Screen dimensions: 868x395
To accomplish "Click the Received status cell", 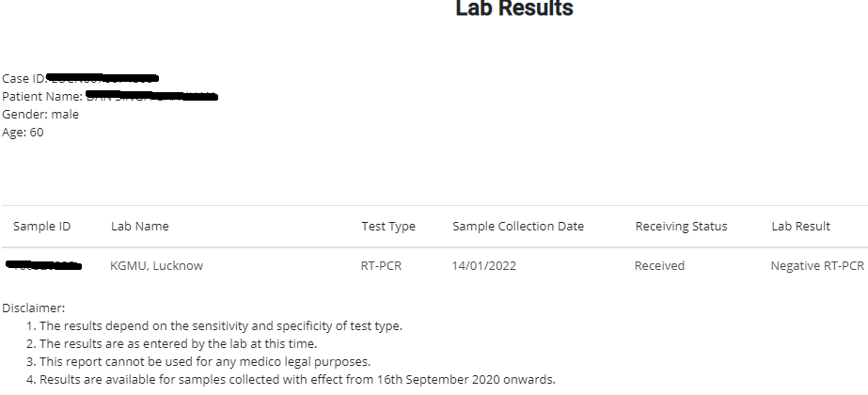I will 659,266.
